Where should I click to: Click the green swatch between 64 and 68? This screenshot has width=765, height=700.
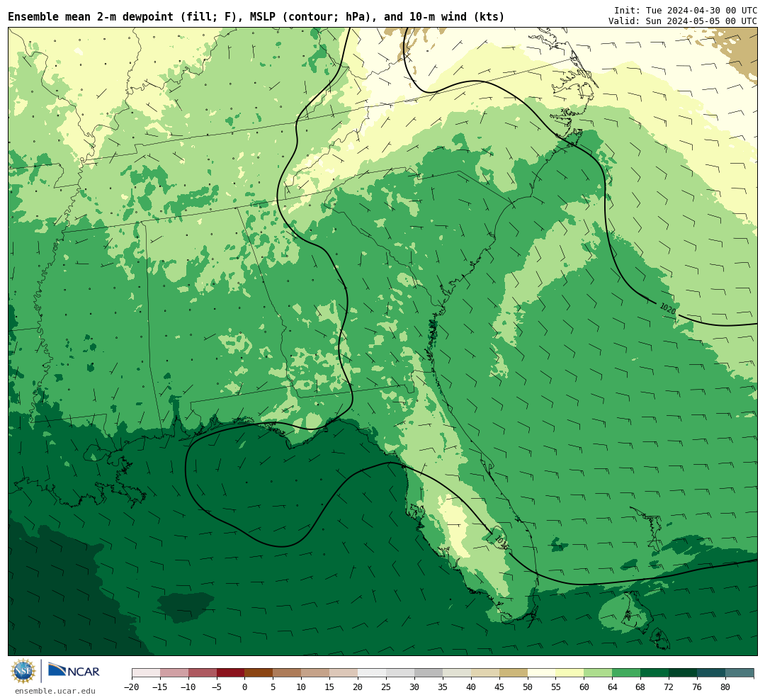(x=627, y=673)
